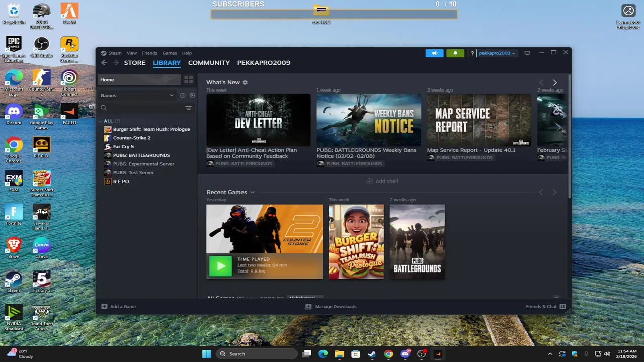Viewport: 644px width, 362px height.
Task: Open FACEIT desktop shortcut
Action: 69,114
